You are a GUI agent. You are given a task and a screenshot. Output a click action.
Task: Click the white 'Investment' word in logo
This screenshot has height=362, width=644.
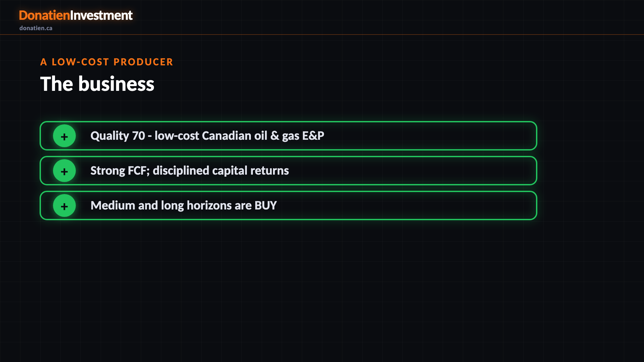pos(101,15)
